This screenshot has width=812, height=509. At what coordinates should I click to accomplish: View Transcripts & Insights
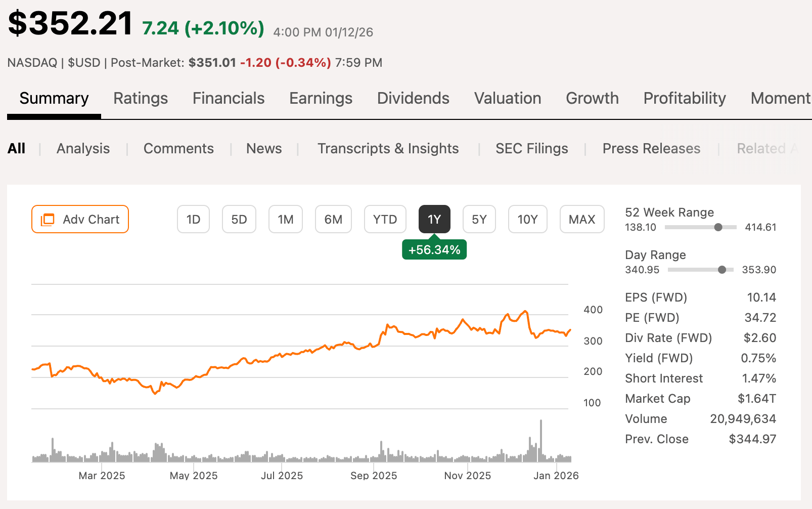click(388, 148)
